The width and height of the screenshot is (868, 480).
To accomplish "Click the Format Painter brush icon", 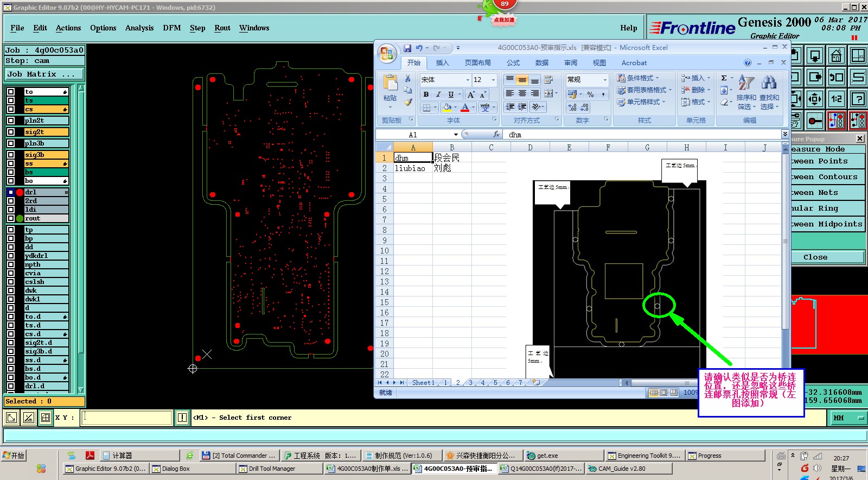I will (408, 102).
